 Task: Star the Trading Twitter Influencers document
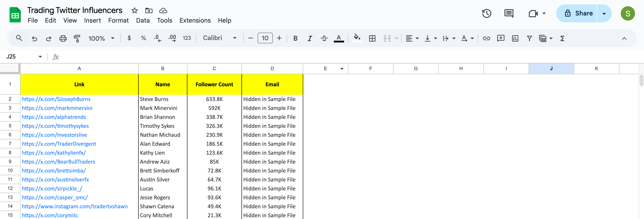134,11
